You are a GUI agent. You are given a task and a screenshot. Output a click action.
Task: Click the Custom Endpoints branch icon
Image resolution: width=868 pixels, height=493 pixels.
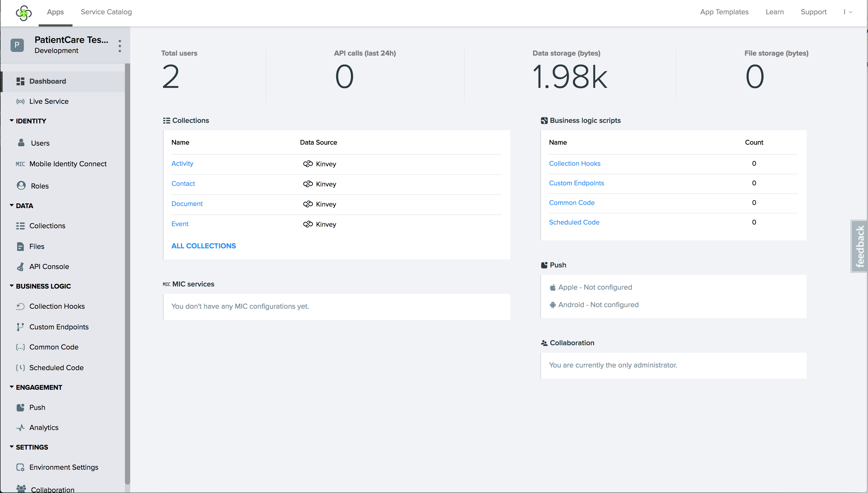(20, 327)
